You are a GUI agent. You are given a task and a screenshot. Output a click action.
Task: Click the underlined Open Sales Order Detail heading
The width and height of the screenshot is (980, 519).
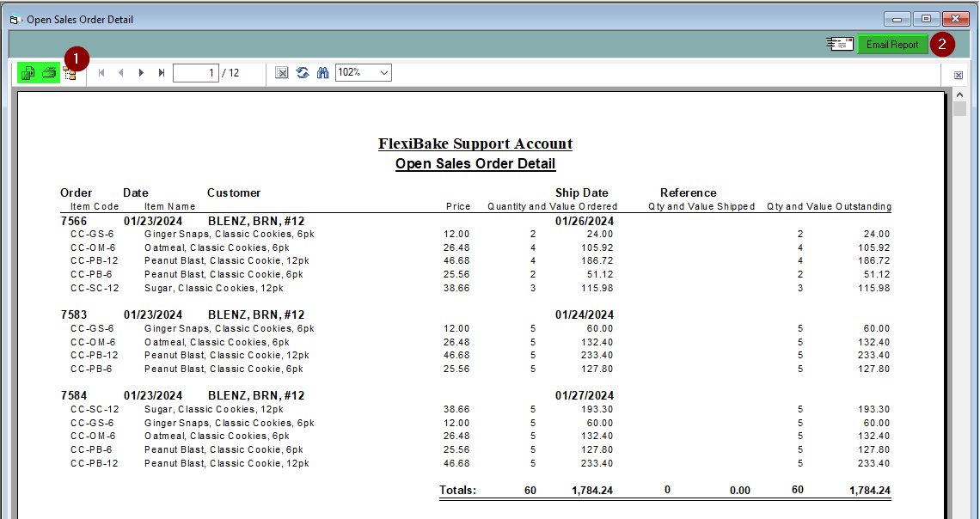(475, 164)
